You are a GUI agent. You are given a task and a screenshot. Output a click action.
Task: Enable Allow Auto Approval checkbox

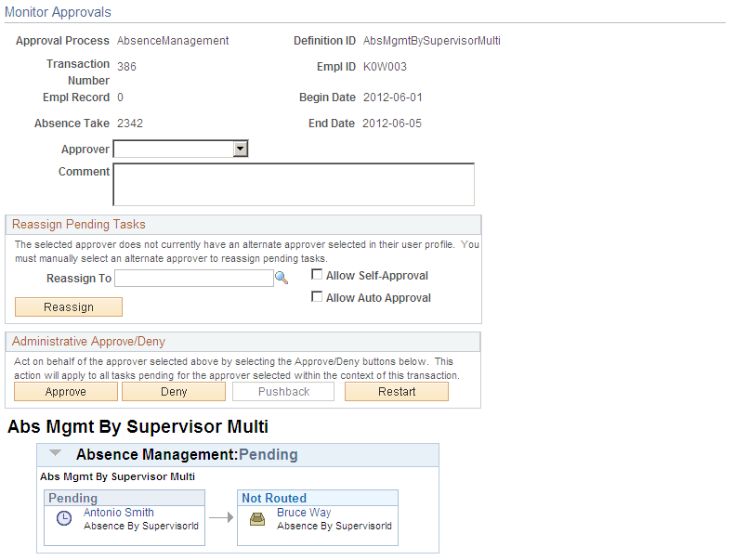point(317,296)
